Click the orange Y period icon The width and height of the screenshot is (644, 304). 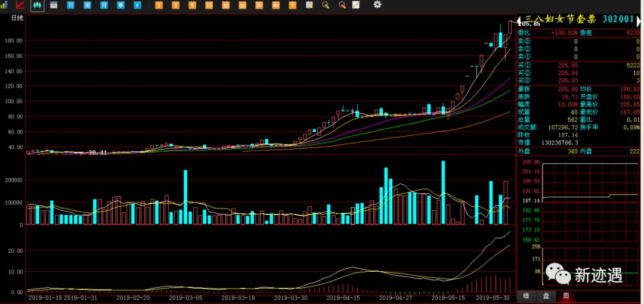pos(292,5)
